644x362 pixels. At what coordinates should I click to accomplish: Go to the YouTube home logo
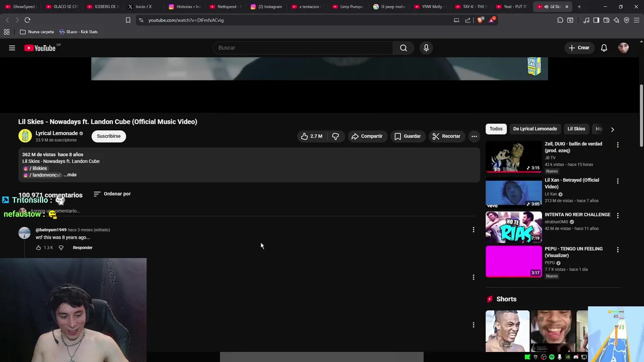pos(40,48)
